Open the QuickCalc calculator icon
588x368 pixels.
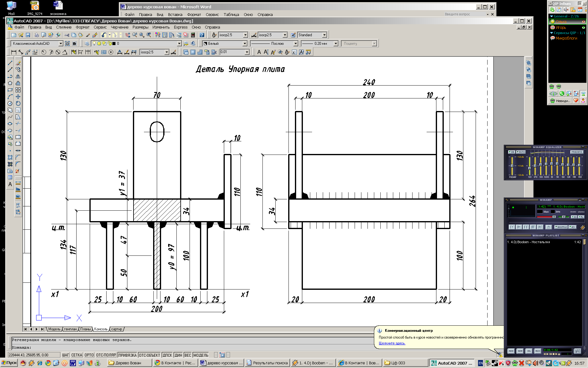click(193, 35)
